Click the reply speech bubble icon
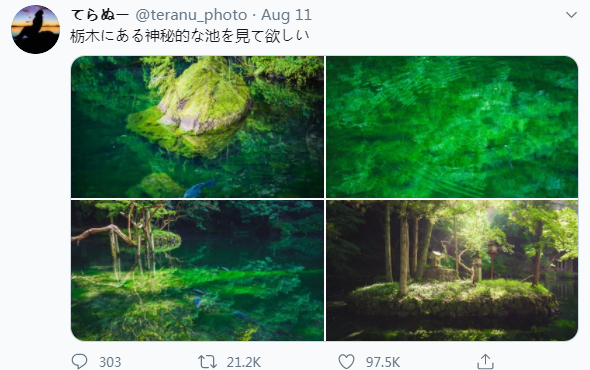The image size is (590, 370). click(x=79, y=361)
